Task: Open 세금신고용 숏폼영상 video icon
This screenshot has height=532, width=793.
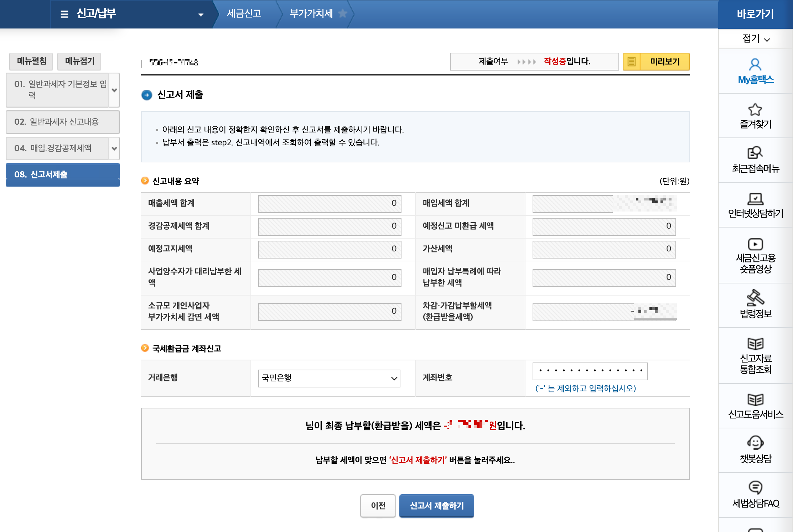Action: point(755,244)
